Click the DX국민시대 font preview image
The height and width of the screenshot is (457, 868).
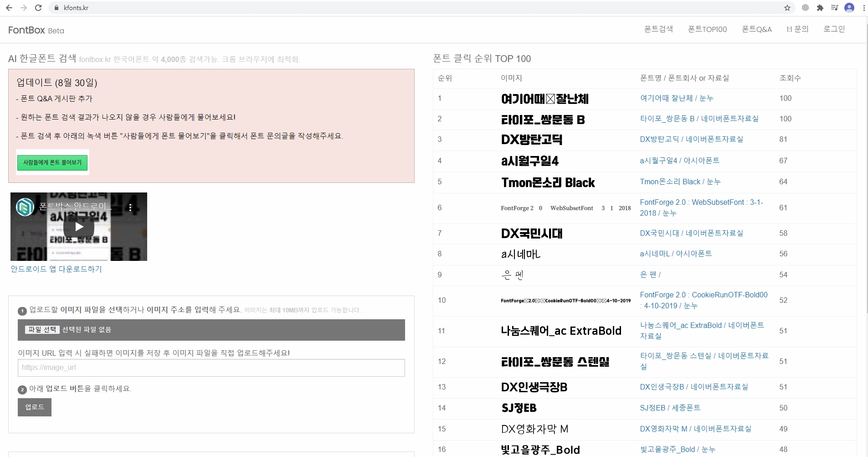[531, 234]
